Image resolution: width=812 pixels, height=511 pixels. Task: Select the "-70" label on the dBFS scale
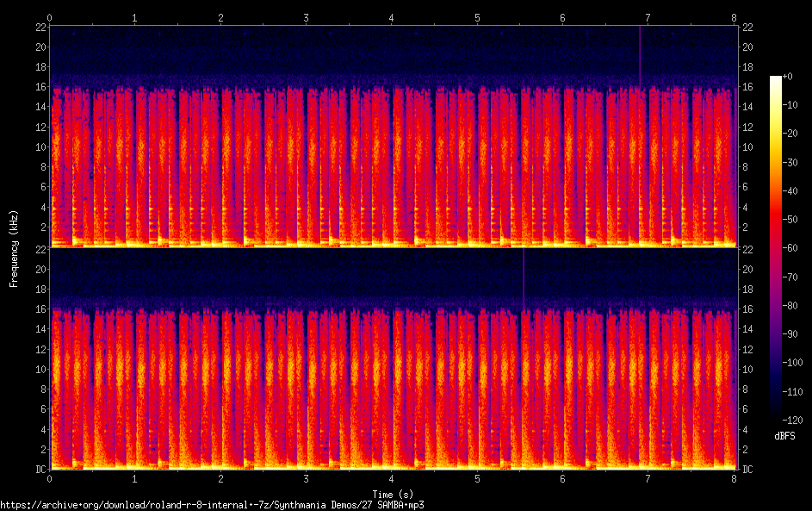point(790,277)
